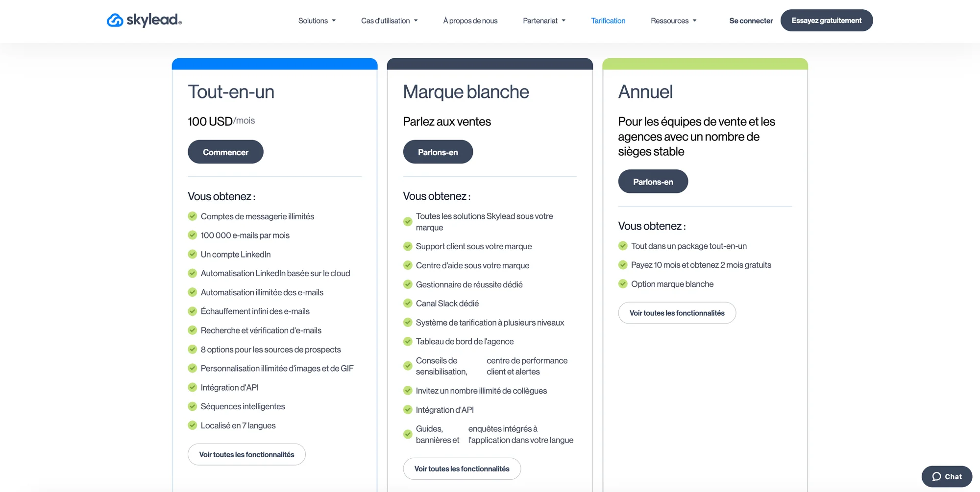Click check icon by Payez 10 mois offer
The height and width of the screenshot is (492, 980).
[x=623, y=265]
